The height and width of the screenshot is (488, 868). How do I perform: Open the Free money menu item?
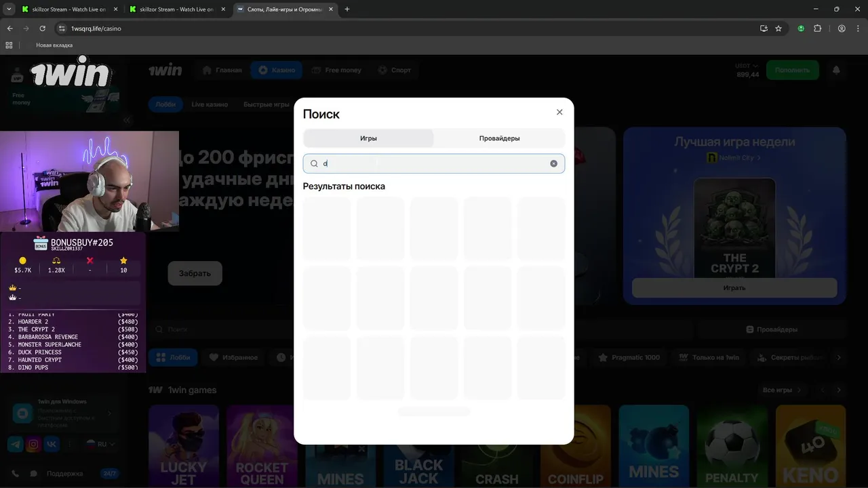click(337, 70)
